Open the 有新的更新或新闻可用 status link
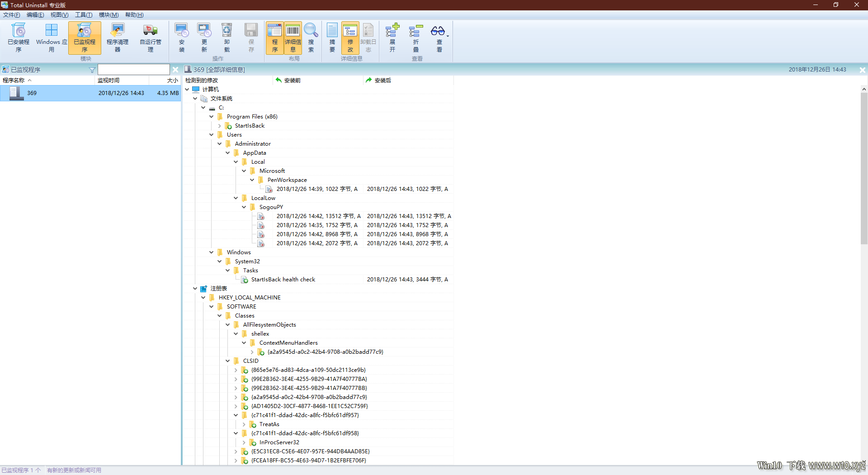This screenshot has width=868, height=475. pyautogui.click(x=74, y=470)
